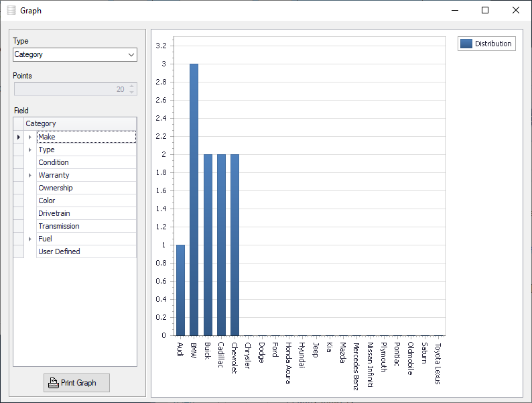Screen dimensions: 532x403
Task: Click the Print Graph button
Action: coord(76,383)
